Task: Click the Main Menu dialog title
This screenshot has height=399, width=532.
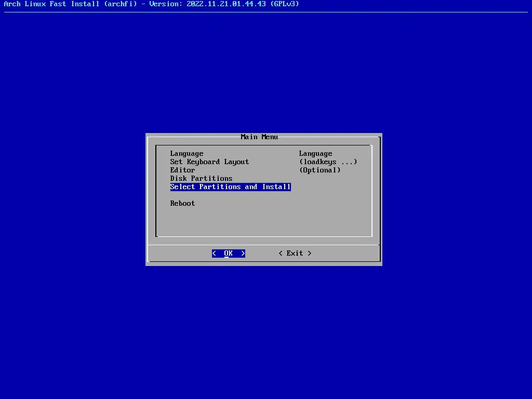Action: (259, 137)
